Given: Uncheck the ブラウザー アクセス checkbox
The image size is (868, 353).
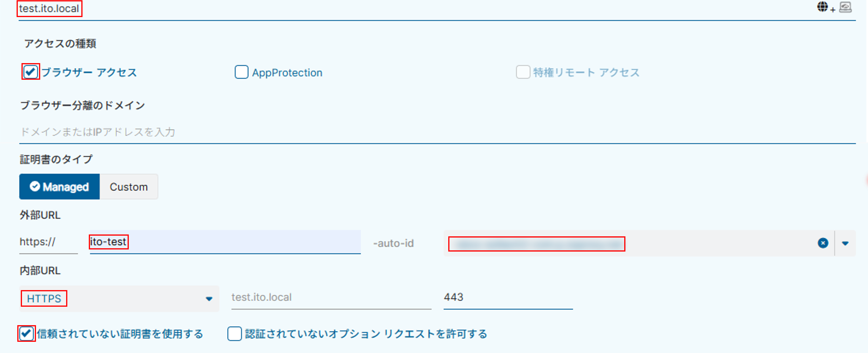Looking at the screenshot, I should (x=31, y=72).
